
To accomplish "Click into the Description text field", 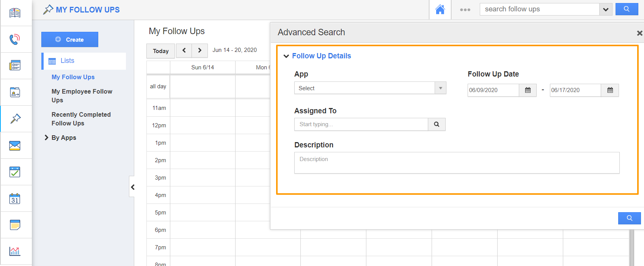I will [457, 163].
